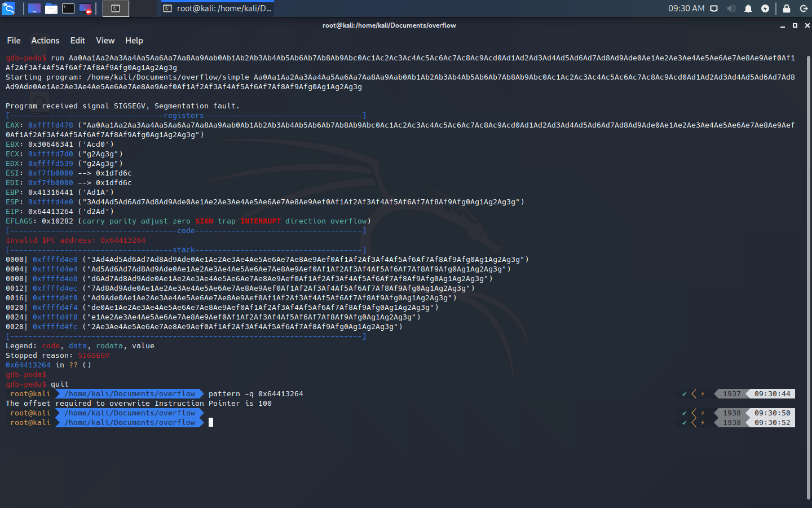Screen dimensions: 812x508
Task: Open the View menu
Action: coord(105,41)
